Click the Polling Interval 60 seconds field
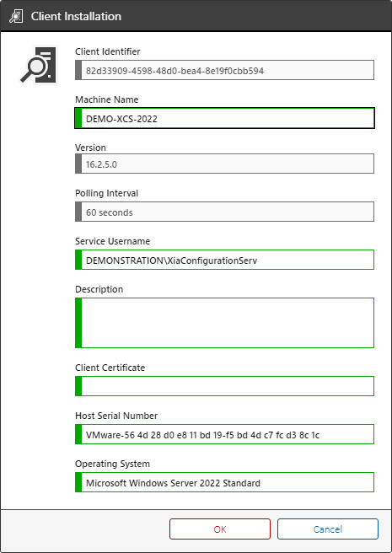The image size is (392, 553). coord(224,212)
